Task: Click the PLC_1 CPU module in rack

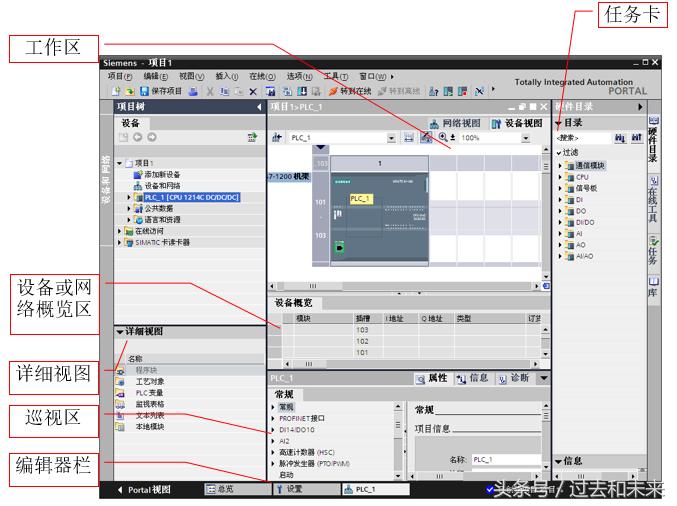Action: click(380, 217)
